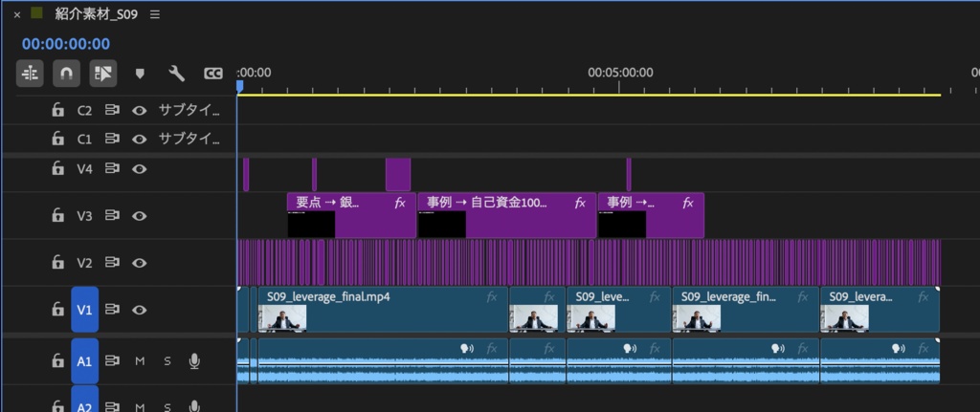Toggle A1 source patching button
This screenshot has height=412, width=980.
coord(84,360)
